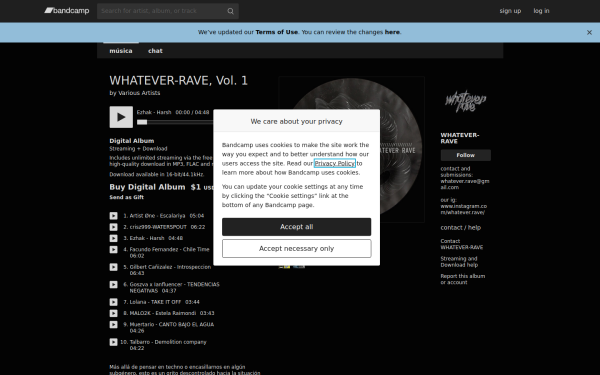Open the chat tab
600x375 pixels.
tap(155, 51)
